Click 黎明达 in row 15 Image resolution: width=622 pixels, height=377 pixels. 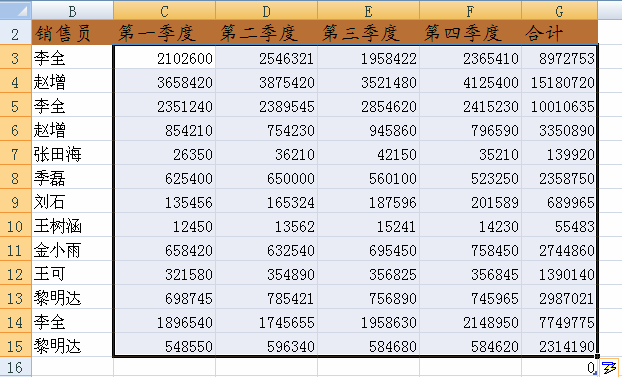pyautogui.click(x=58, y=346)
